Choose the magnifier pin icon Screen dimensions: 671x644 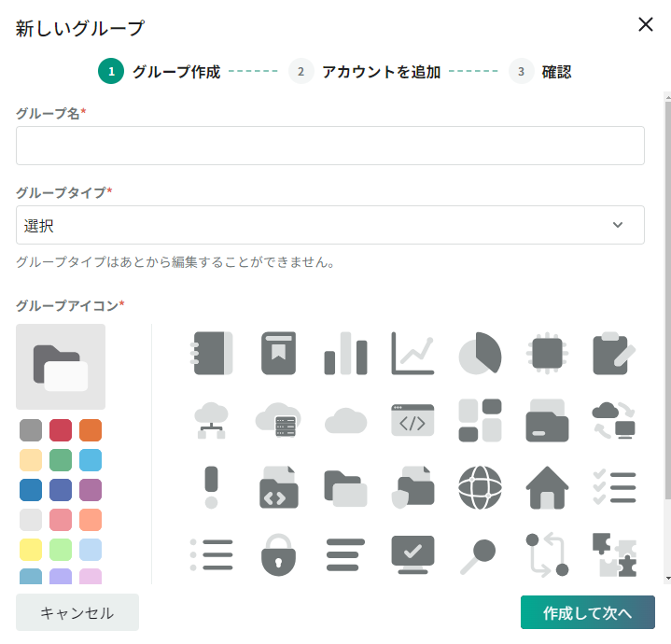[x=478, y=556]
